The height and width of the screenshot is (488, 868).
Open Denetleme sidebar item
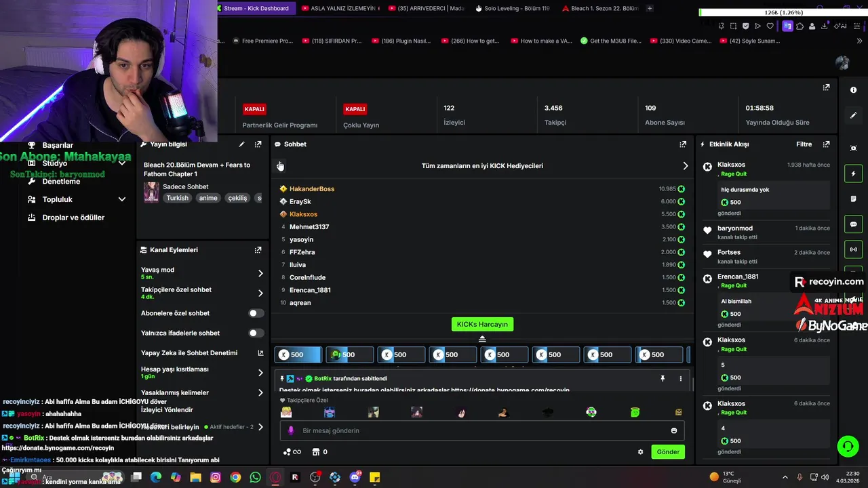pyautogui.click(x=61, y=182)
